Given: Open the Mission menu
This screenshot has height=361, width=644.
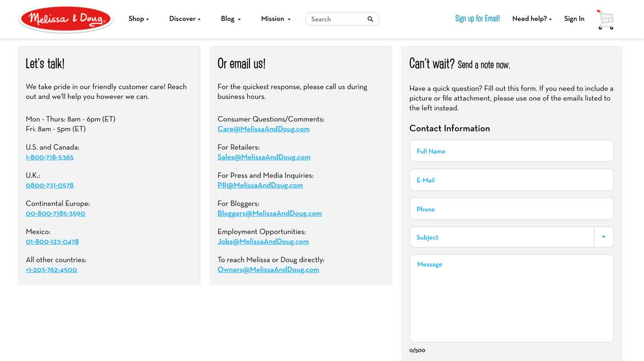Looking at the screenshot, I should 276,19.
